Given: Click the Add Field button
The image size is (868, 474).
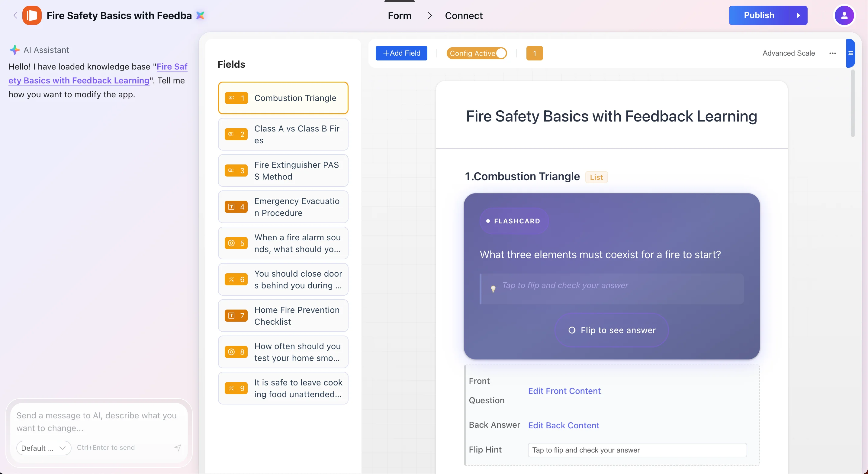Looking at the screenshot, I should [401, 53].
